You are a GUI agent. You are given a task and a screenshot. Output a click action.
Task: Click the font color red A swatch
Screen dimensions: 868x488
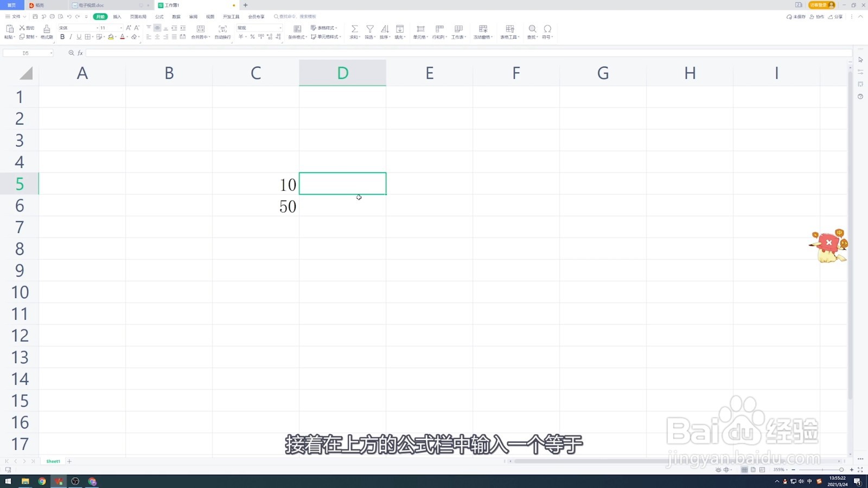pos(122,37)
